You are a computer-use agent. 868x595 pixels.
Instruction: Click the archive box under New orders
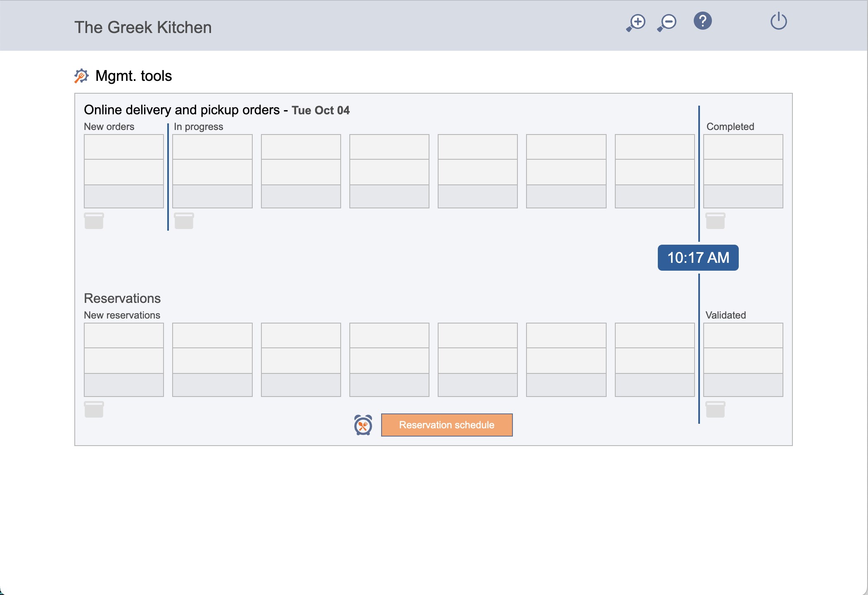(94, 221)
